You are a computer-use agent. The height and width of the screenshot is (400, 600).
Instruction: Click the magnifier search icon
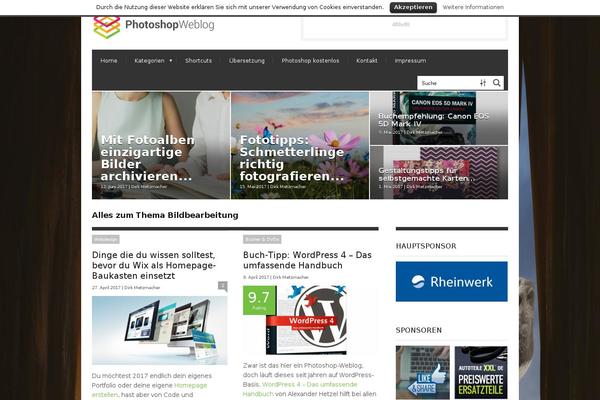(497, 83)
